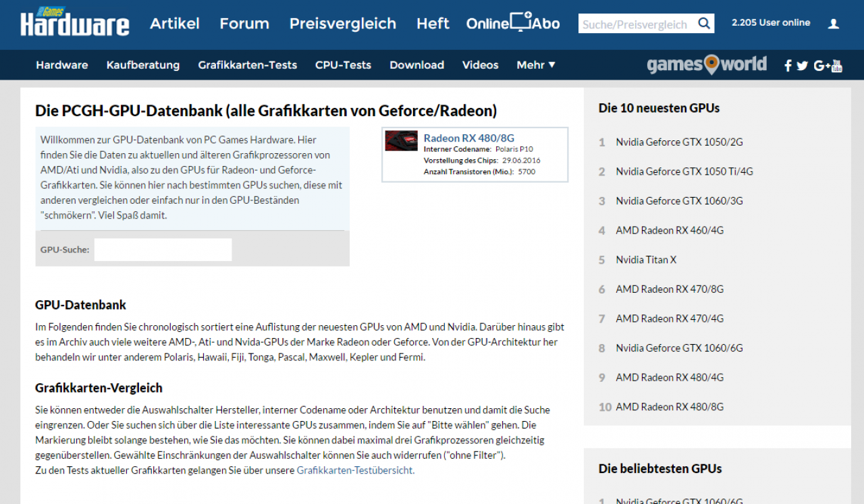Click the Die PCGH-GPU-Datenbank page title
The width and height of the screenshot is (864, 504).
tap(266, 110)
